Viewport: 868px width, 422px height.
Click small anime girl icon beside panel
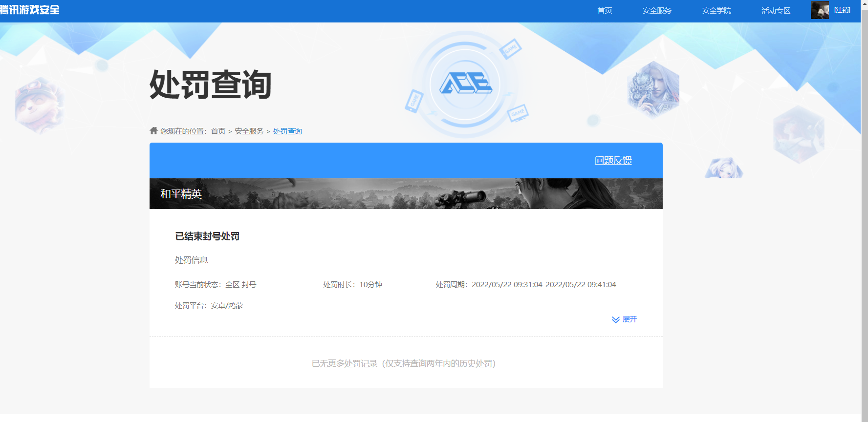724,169
